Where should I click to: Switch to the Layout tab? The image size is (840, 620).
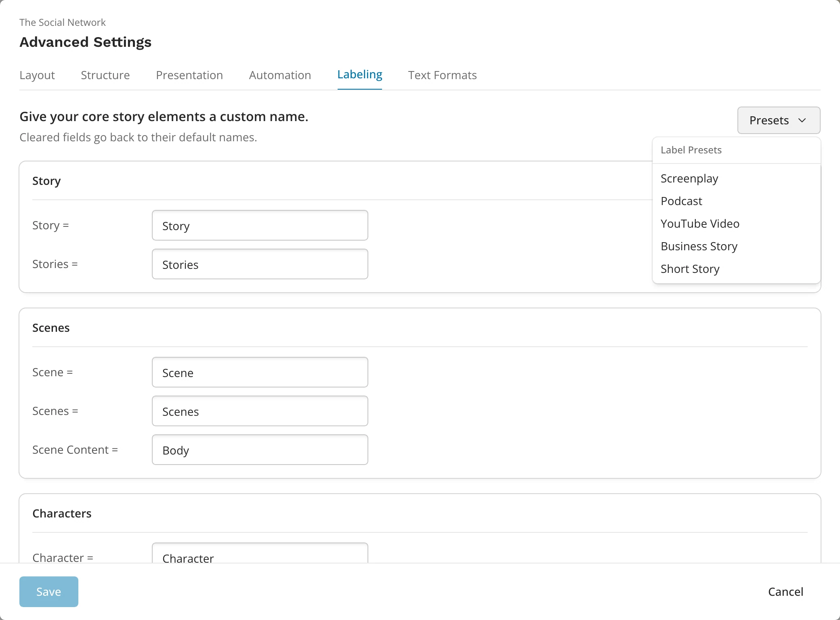(37, 75)
